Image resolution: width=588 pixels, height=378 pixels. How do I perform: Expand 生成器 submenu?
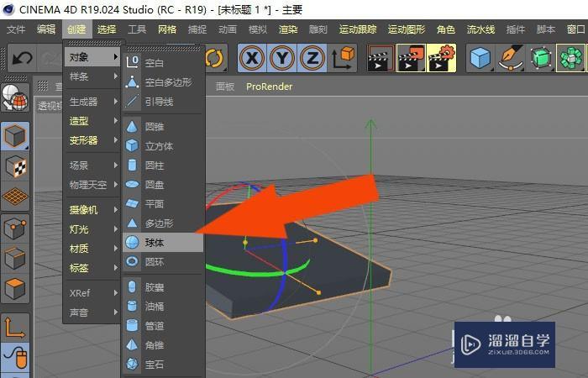pyautogui.click(x=92, y=102)
